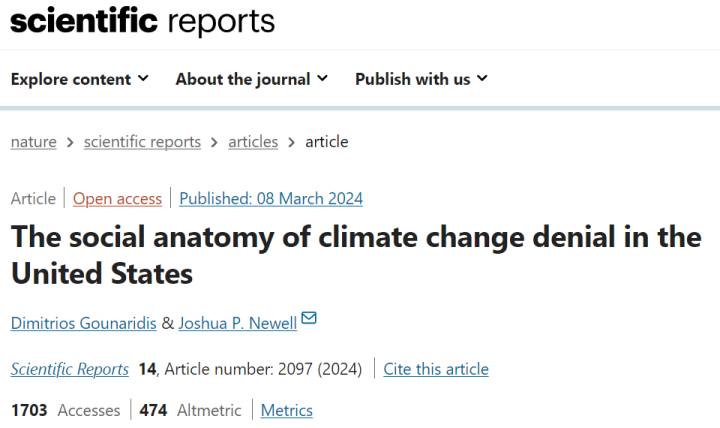Expand the Explore content dropdown

(80, 79)
